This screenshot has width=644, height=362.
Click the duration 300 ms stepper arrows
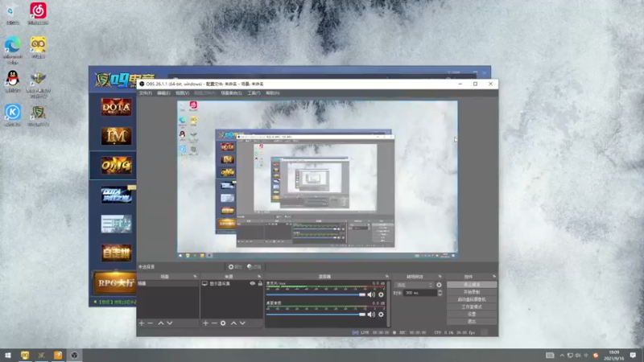[440, 293]
